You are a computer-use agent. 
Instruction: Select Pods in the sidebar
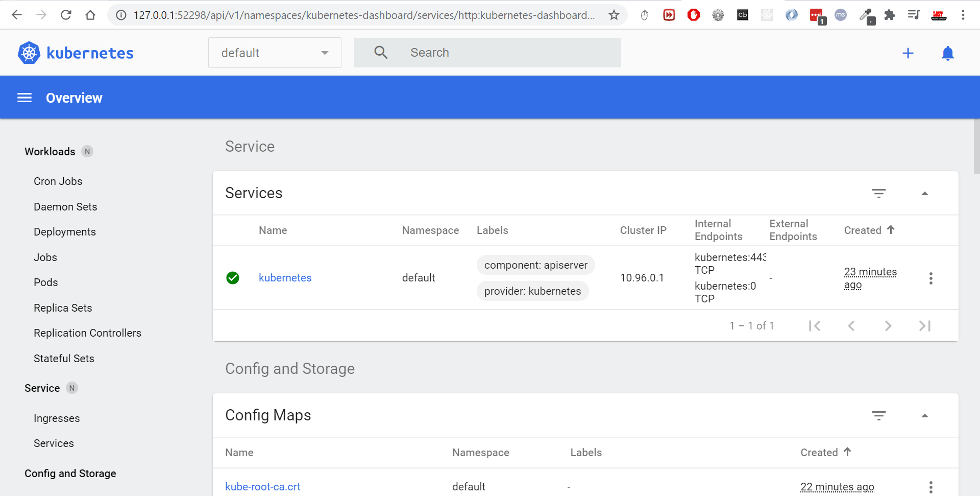coord(46,282)
